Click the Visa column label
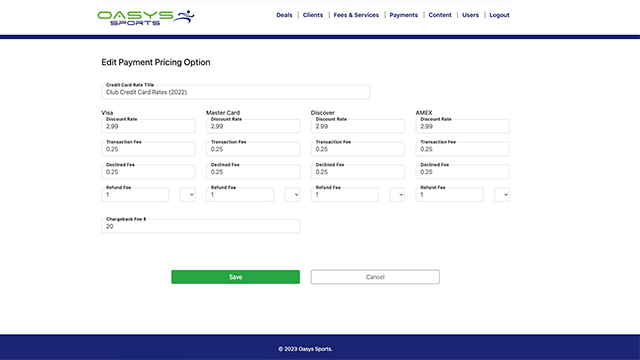Image resolution: width=640 pixels, height=360 pixels. (107, 113)
